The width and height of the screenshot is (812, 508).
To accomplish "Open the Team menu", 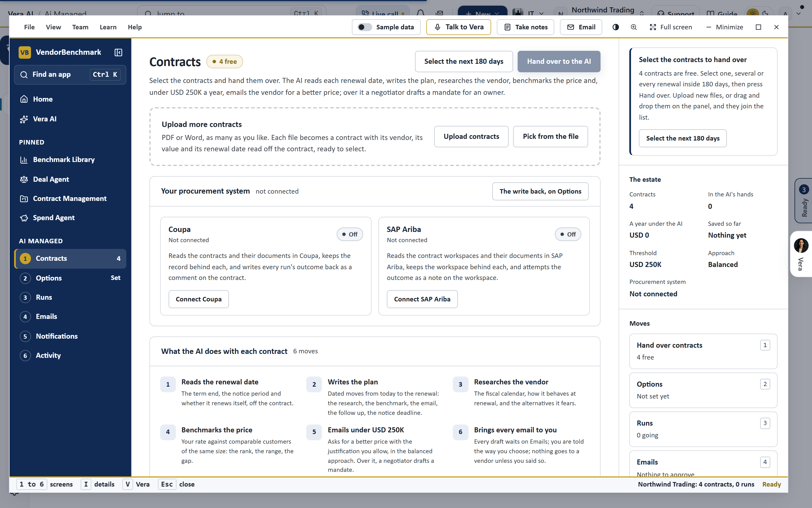I will pyautogui.click(x=80, y=27).
